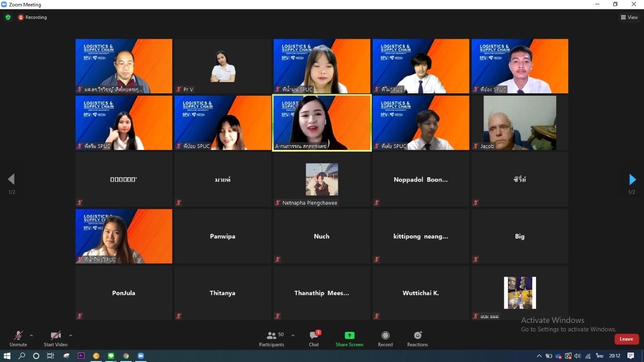644x362 pixels.
Task: Click the Thanathip Mees... participant name
Action: click(x=322, y=293)
